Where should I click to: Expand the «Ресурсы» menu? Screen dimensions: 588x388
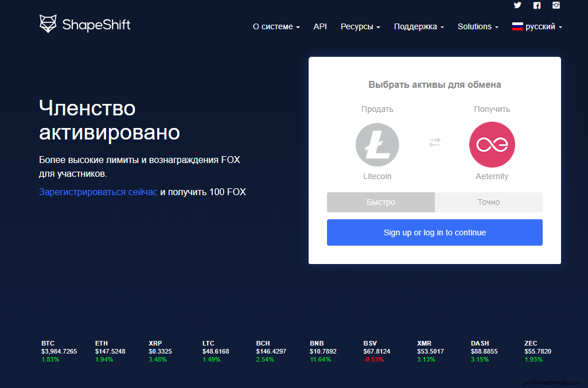pos(360,26)
